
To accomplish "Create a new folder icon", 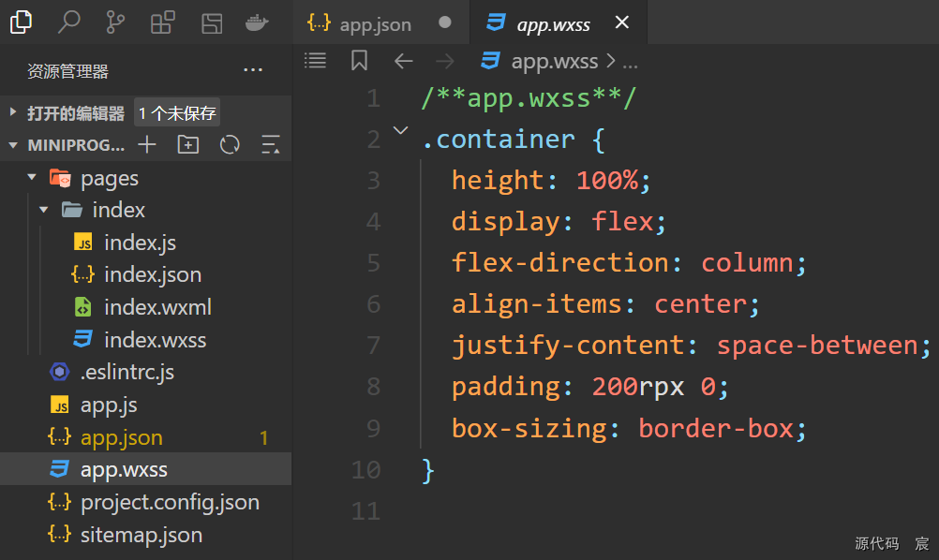I will [188, 145].
